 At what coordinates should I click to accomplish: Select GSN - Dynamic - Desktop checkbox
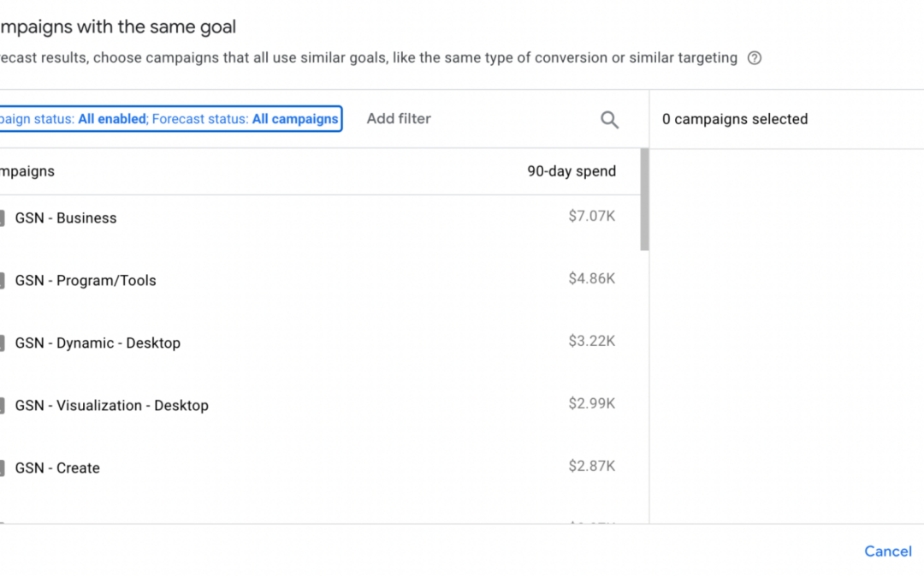(x=2, y=343)
